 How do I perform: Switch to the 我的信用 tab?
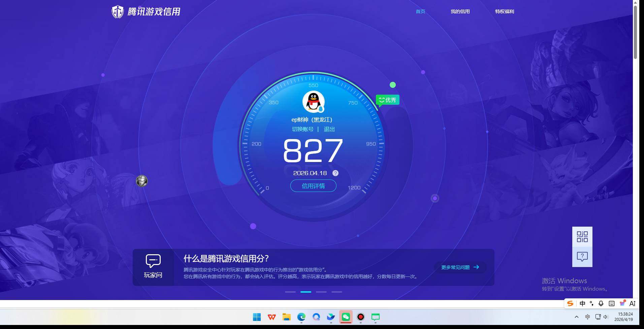[460, 11]
